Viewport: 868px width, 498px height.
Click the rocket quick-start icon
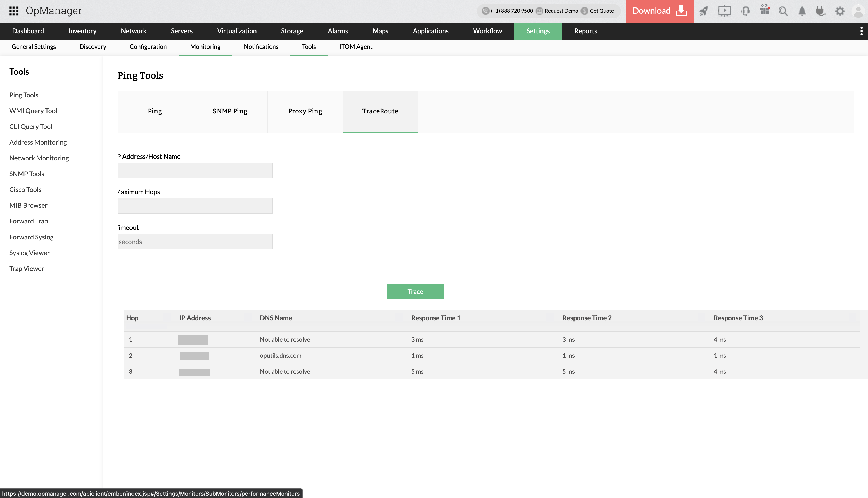pyautogui.click(x=703, y=11)
